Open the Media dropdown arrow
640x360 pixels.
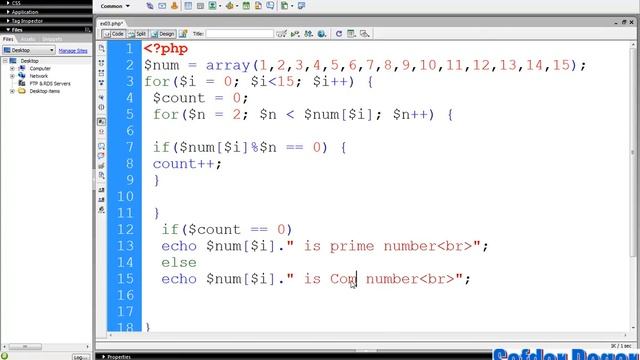[237, 6]
